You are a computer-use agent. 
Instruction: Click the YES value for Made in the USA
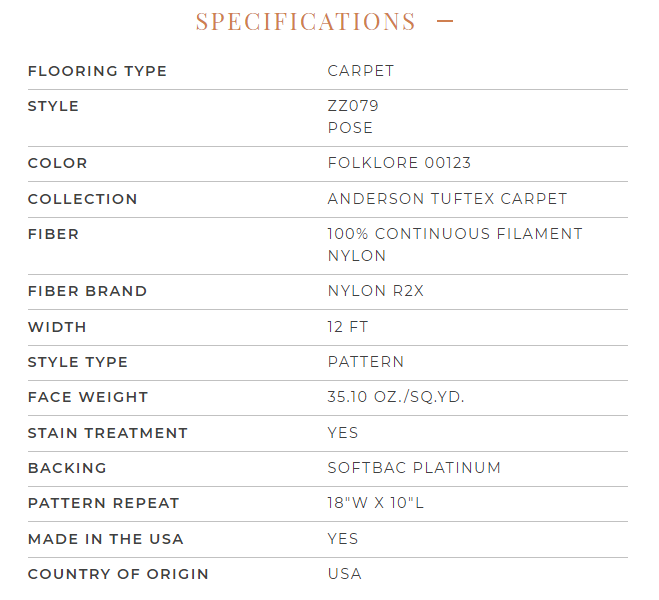pyautogui.click(x=343, y=539)
